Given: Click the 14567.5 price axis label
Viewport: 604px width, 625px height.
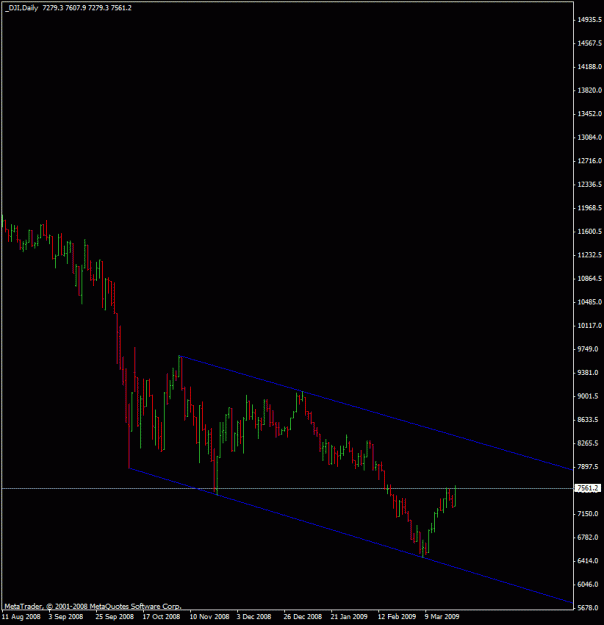Looking at the screenshot, I should pyautogui.click(x=589, y=43).
